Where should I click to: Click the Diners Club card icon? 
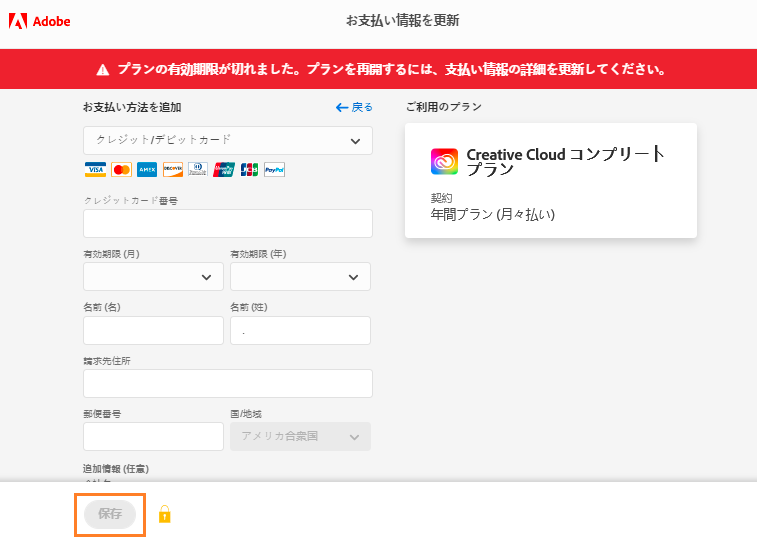click(198, 170)
